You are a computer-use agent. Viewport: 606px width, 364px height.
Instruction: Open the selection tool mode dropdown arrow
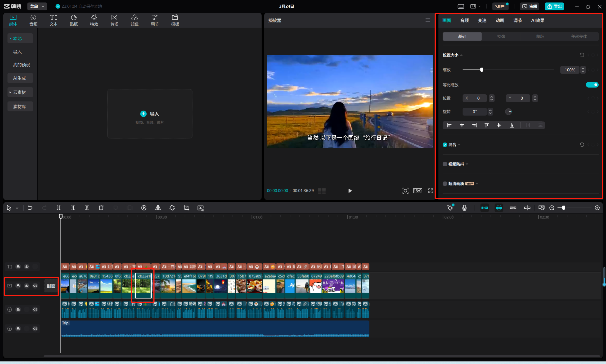click(17, 208)
